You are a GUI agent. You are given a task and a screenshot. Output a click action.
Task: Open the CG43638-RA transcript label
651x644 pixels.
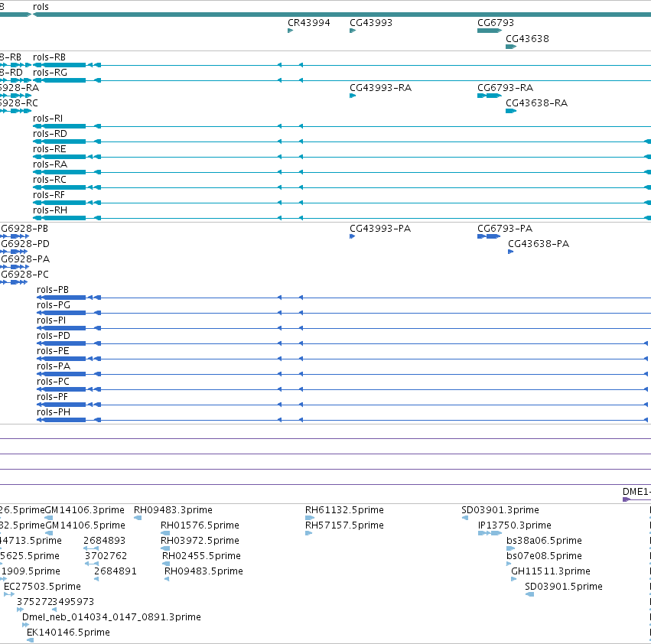pos(536,103)
